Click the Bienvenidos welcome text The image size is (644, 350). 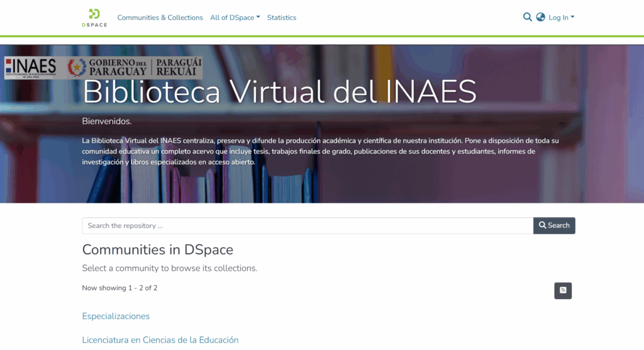pos(107,121)
